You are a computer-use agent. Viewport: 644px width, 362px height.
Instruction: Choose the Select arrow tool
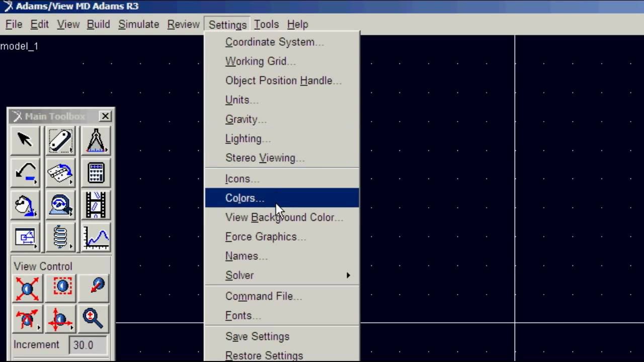[25, 140]
